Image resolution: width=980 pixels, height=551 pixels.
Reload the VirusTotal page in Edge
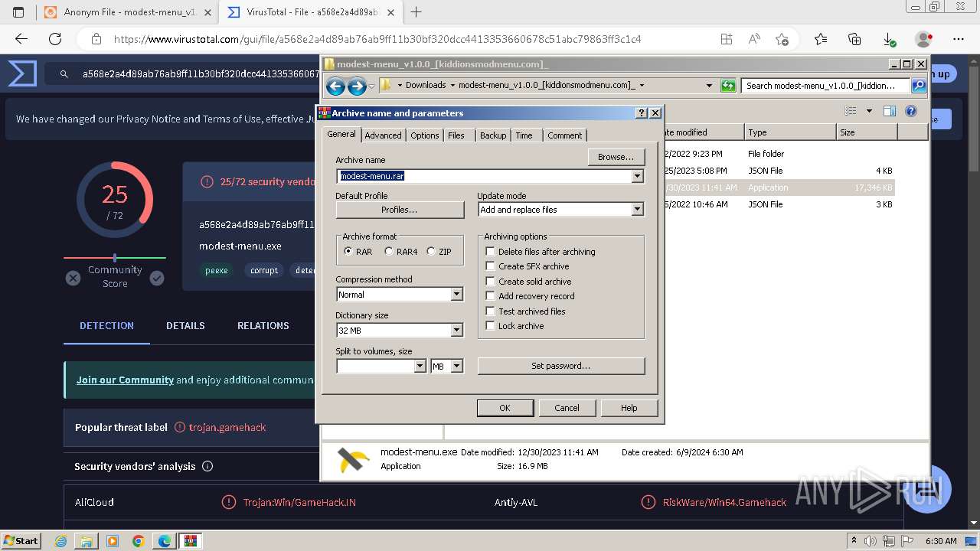coord(55,39)
